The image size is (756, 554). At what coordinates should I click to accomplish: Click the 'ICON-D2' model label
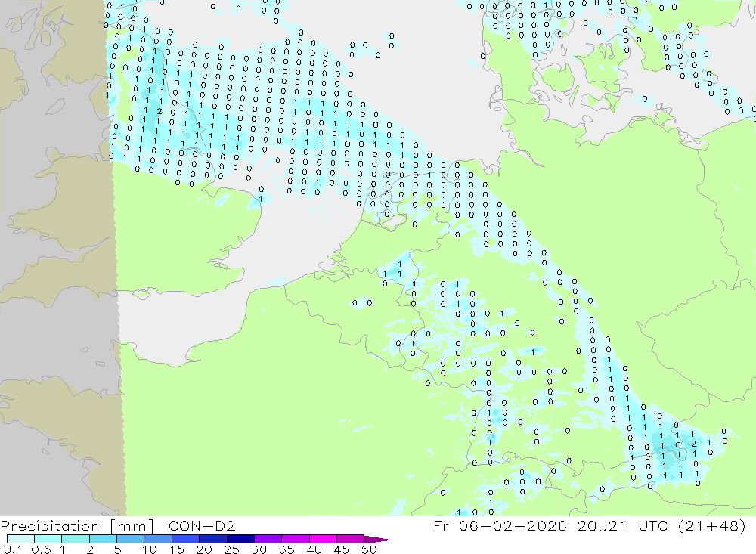tap(200, 525)
